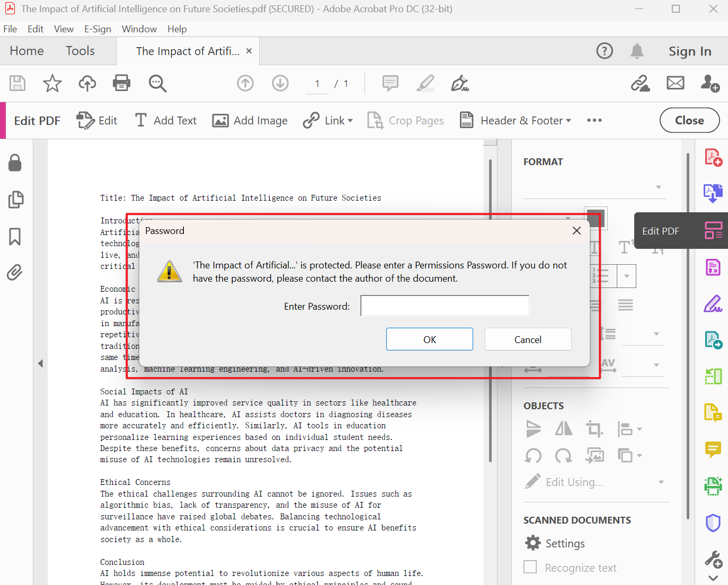Screen dimensions: 728x585
Task: Switch to the Home tab
Action: tap(26, 51)
